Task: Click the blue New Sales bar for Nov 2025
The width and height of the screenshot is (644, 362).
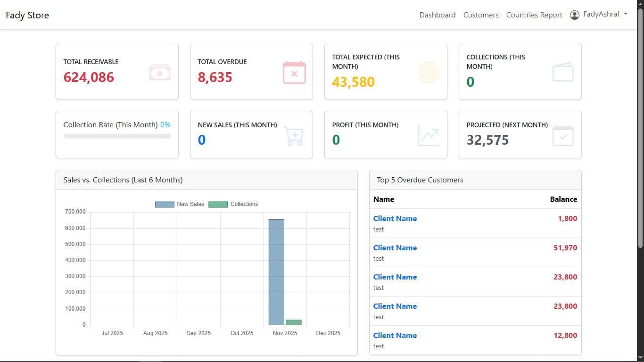Action: click(x=276, y=272)
